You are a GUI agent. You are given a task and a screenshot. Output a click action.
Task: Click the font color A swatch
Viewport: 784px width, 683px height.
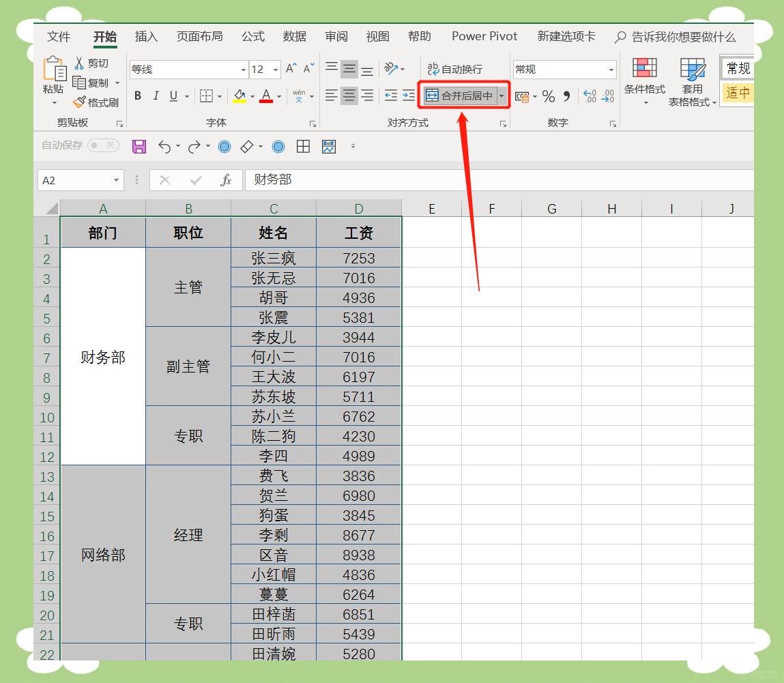coord(266,96)
